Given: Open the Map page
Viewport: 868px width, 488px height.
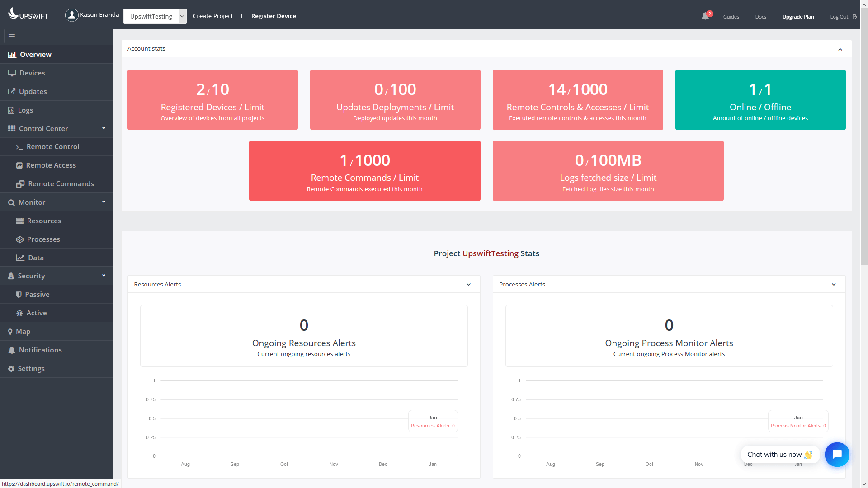Looking at the screenshot, I should 57,332.
